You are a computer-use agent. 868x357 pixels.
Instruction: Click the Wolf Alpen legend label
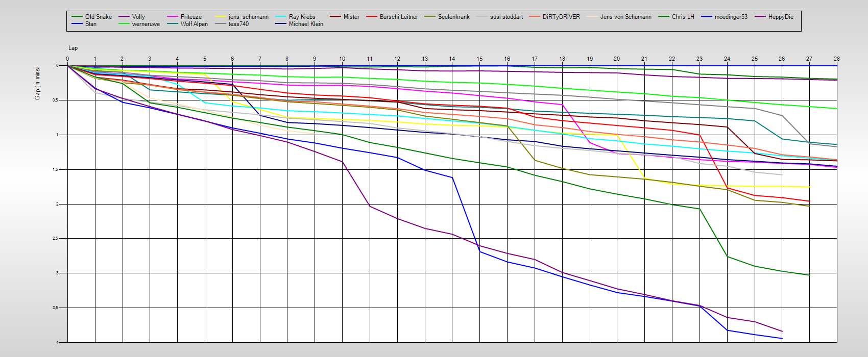[x=194, y=24]
